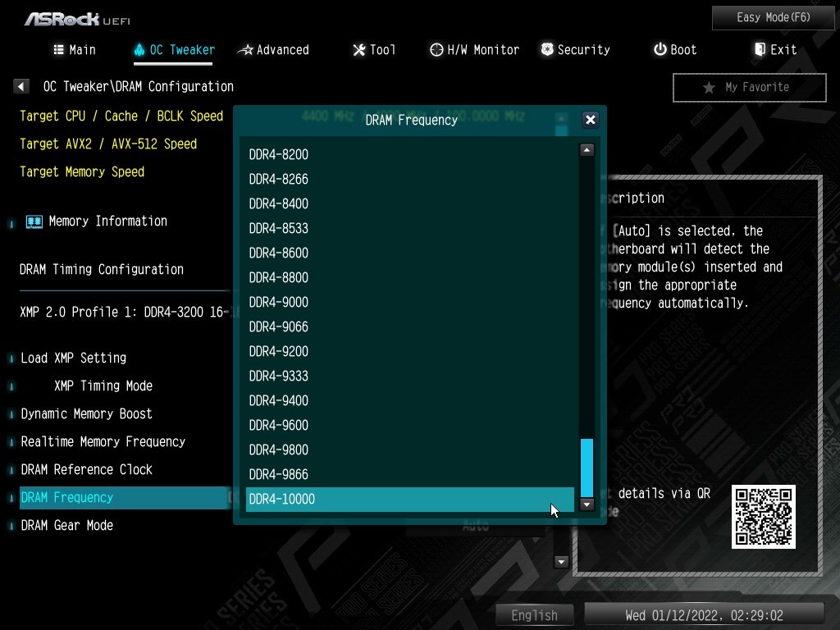840x630 pixels.
Task: Click the Security shield icon
Action: point(547,50)
